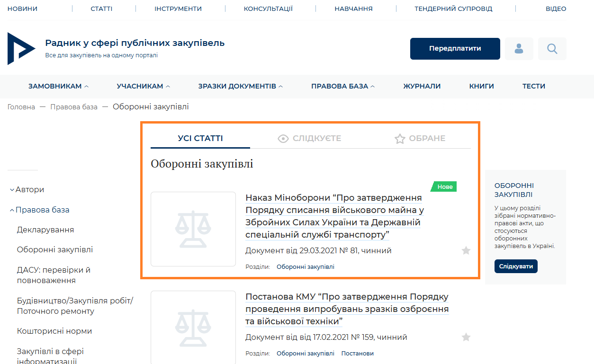
Task: Select Кошторисні норми in the sidebar
Action: [54, 331]
